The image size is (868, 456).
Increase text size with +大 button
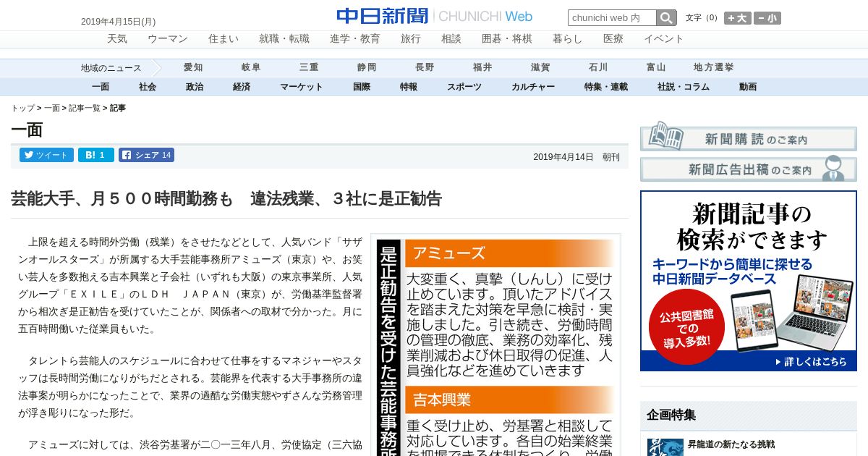tap(738, 18)
